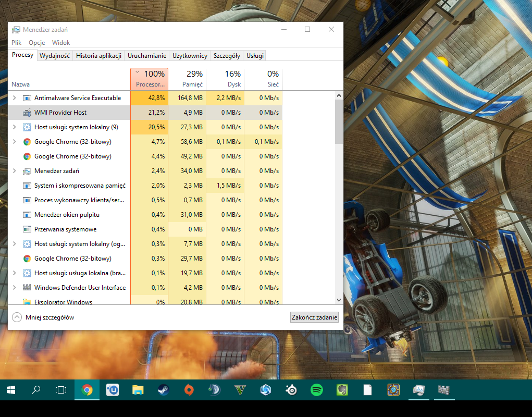Click the "42,8%" CPU cell
532x417 pixels.
pos(150,98)
